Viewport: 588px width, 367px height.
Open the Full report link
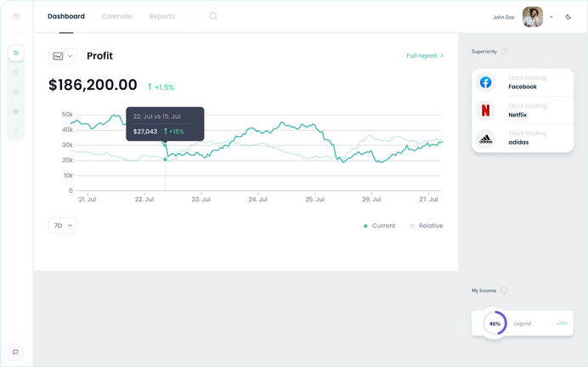tap(425, 55)
